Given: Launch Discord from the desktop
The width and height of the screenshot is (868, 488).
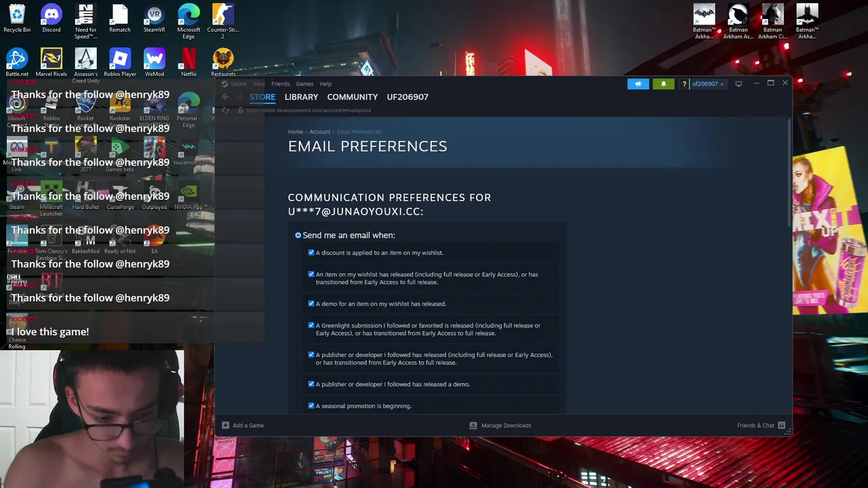Looking at the screenshot, I should coord(52,18).
